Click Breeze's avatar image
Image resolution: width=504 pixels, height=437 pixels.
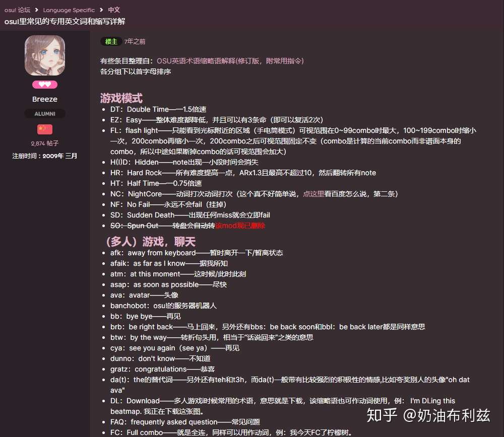45,55
